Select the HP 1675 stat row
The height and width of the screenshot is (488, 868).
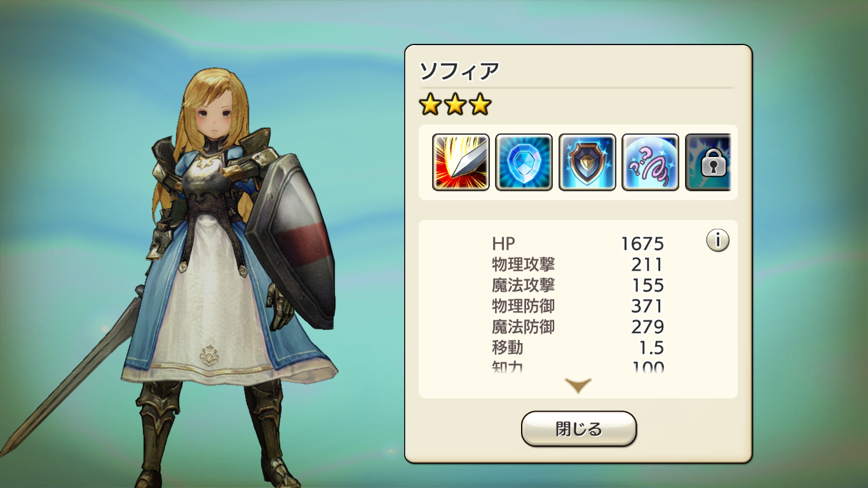point(578,243)
